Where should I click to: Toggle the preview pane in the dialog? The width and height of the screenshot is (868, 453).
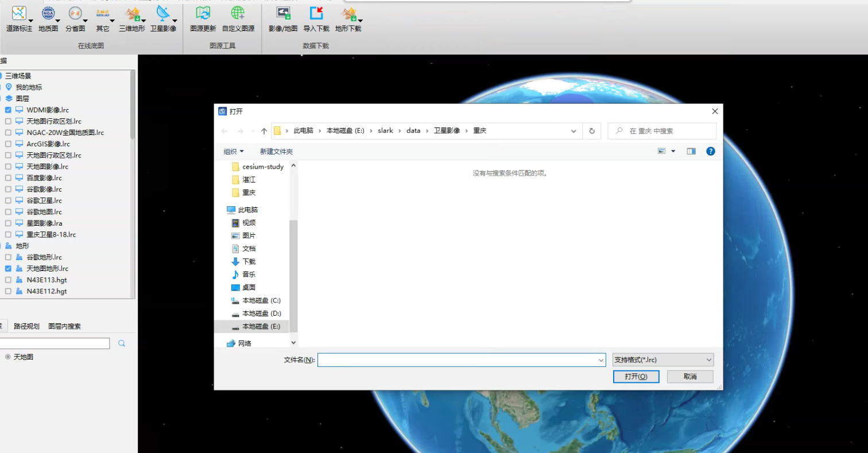[x=691, y=151]
